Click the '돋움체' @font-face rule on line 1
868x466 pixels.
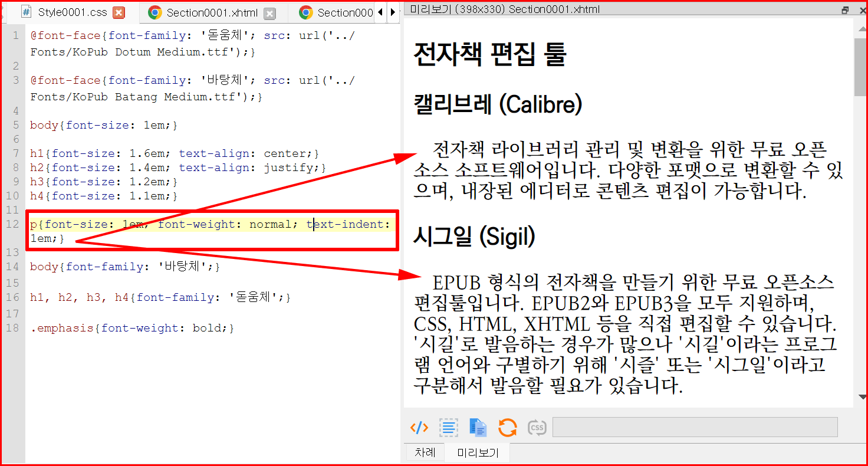pos(193,44)
